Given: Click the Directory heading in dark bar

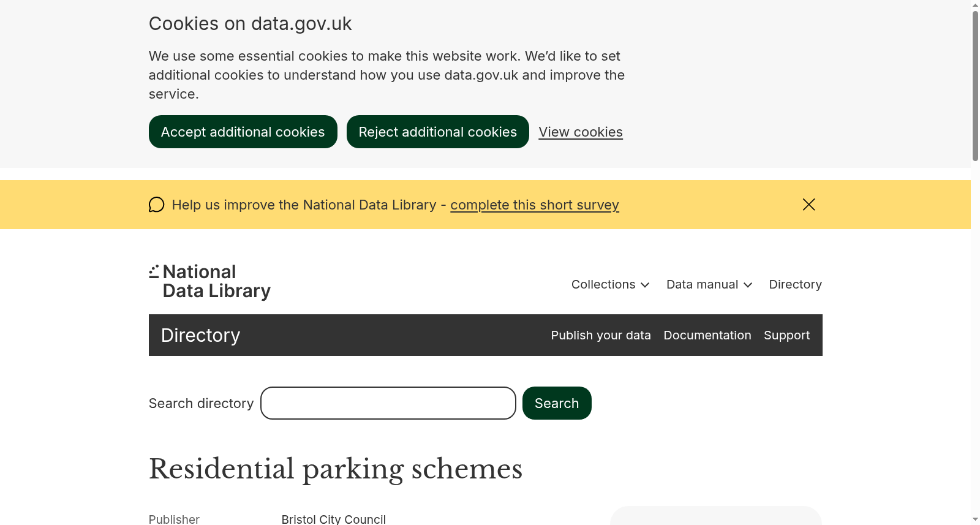Looking at the screenshot, I should click(x=200, y=335).
